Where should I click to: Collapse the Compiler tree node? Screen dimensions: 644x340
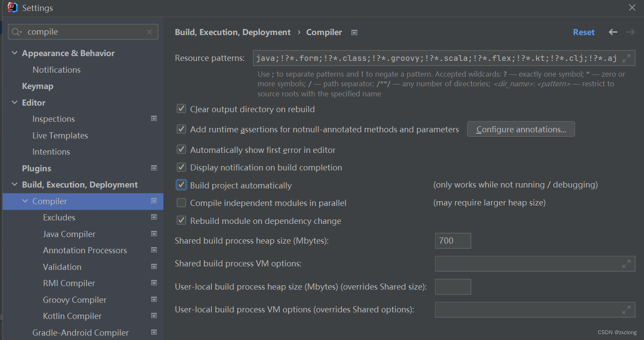(25, 201)
